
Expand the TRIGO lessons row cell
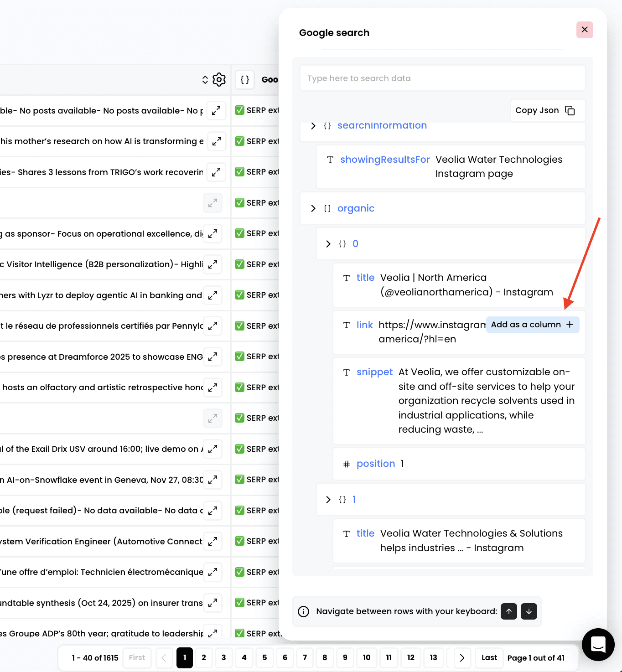point(216,172)
